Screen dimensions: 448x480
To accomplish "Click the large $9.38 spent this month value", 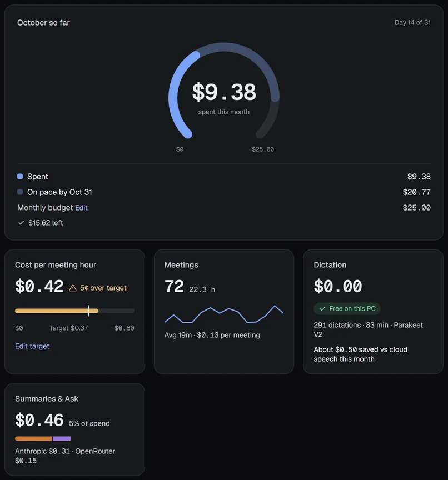I will (224, 92).
